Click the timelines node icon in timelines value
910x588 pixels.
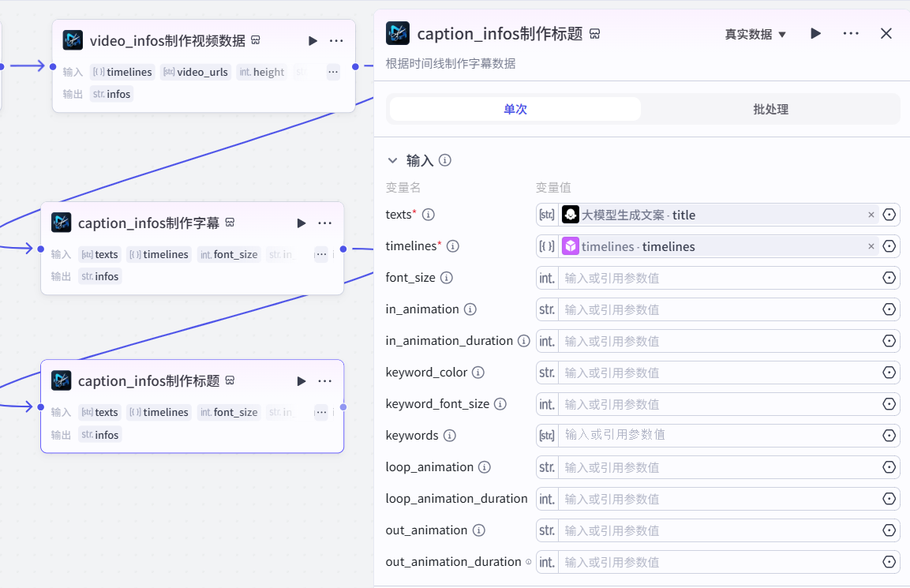tap(571, 246)
